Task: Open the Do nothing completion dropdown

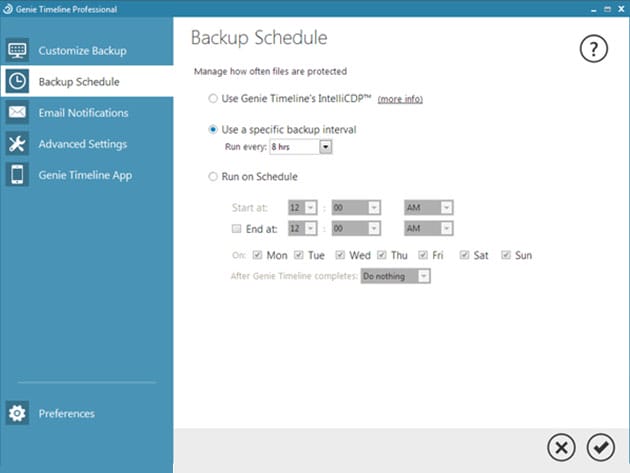Action: (424, 276)
